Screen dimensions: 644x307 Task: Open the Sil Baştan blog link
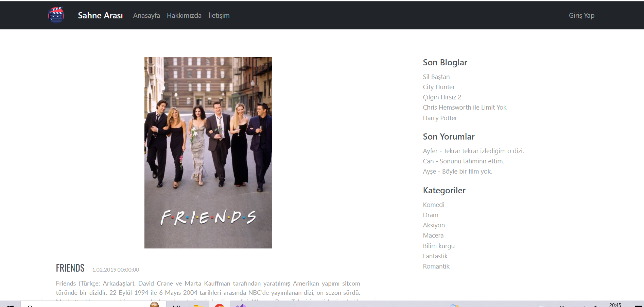(x=436, y=77)
